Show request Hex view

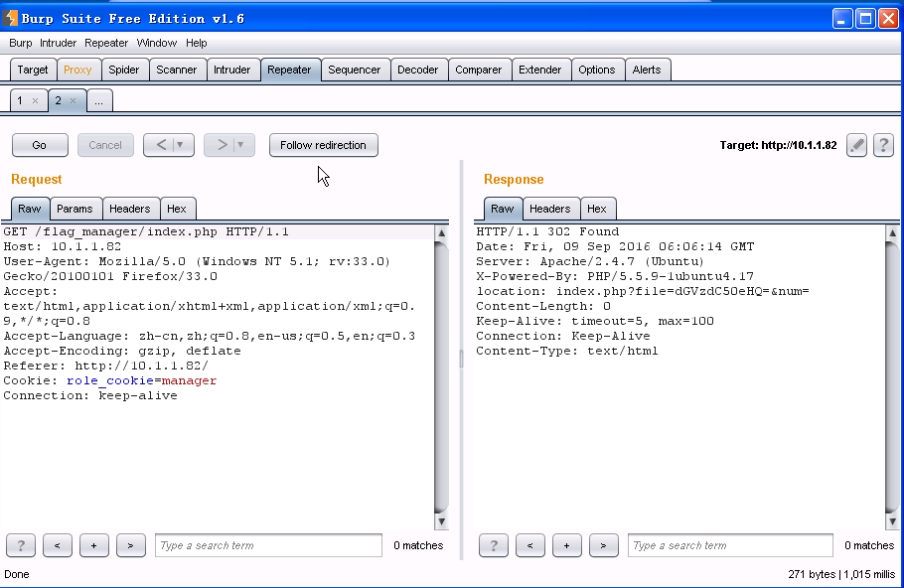click(177, 209)
